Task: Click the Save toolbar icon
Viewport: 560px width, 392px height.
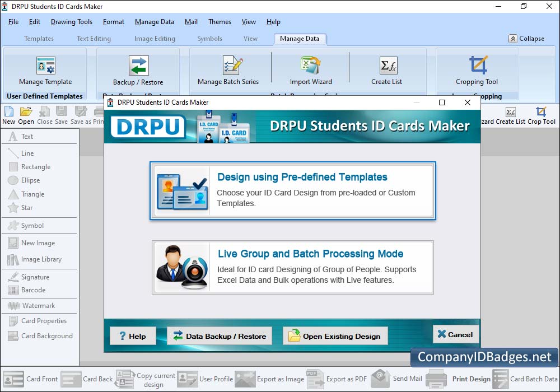Action: (61, 115)
